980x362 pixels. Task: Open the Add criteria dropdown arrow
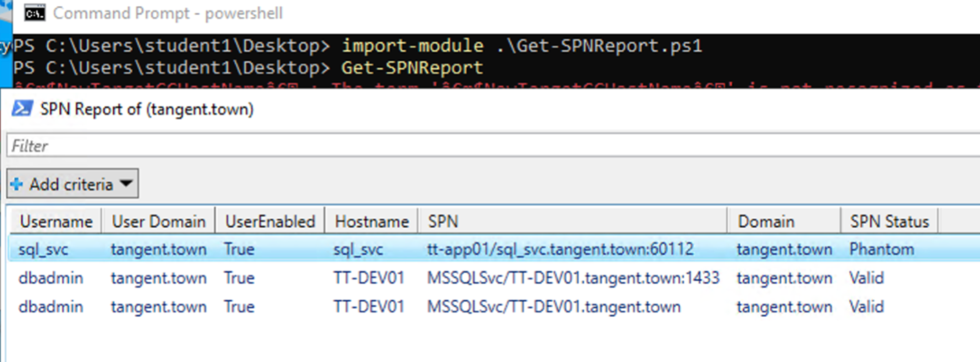tap(127, 183)
